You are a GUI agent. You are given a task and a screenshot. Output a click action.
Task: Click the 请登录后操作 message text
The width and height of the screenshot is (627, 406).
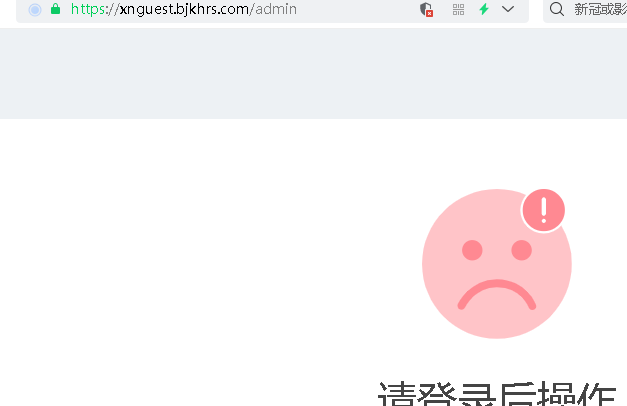(x=497, y=394)
